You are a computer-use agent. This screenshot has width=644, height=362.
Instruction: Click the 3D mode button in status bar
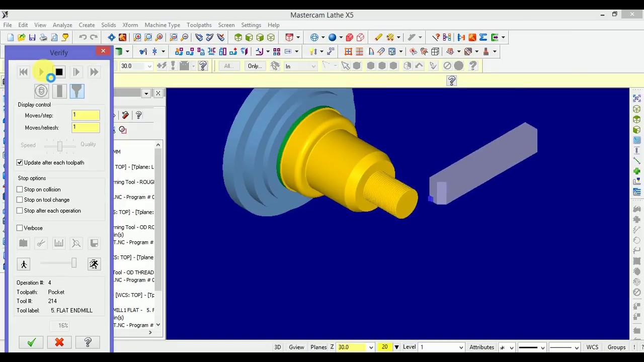[x=277, y=347]
